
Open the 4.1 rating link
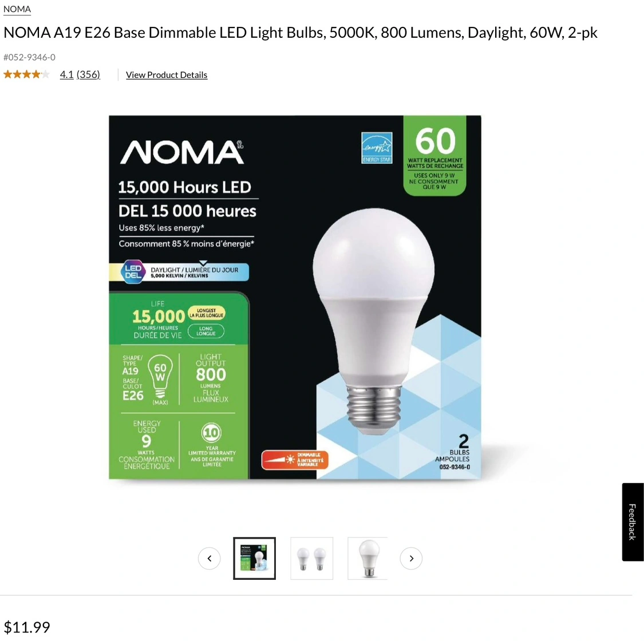(x=66, y=74)
